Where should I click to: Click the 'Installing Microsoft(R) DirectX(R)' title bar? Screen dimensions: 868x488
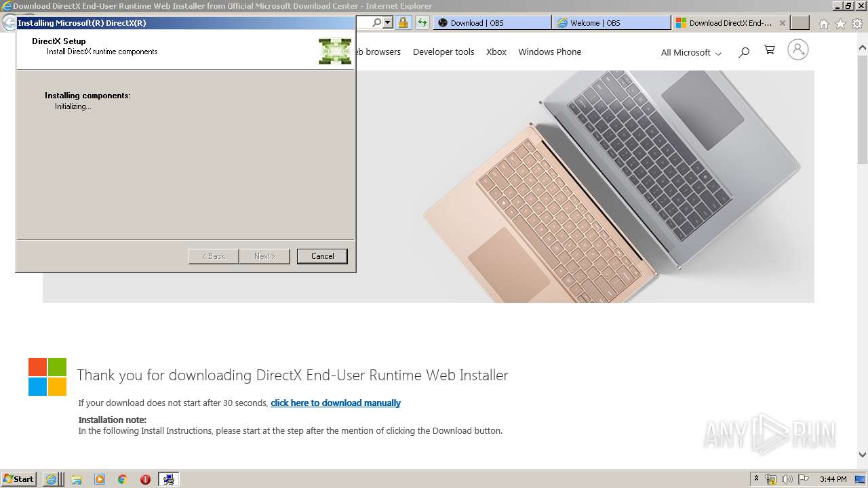[x=186, y=23]
